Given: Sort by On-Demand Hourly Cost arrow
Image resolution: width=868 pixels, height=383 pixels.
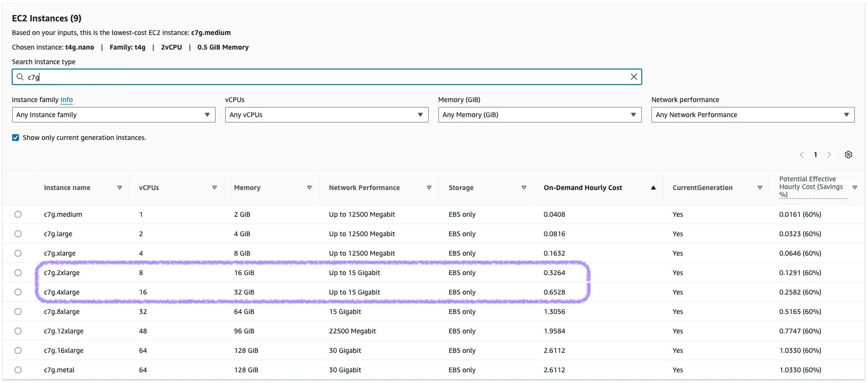Looking at the screenshot, I should 653,188.
